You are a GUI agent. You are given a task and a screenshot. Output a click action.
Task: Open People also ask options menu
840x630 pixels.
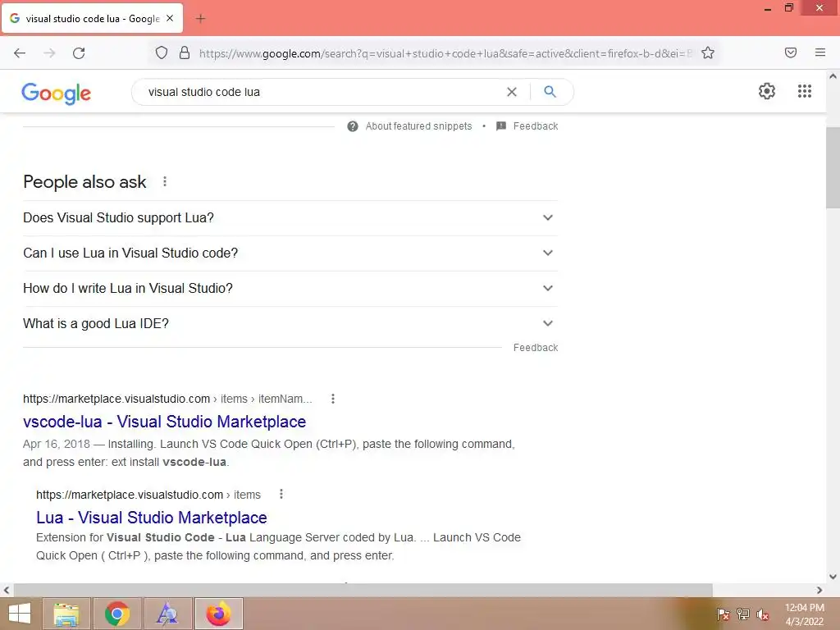165,181
